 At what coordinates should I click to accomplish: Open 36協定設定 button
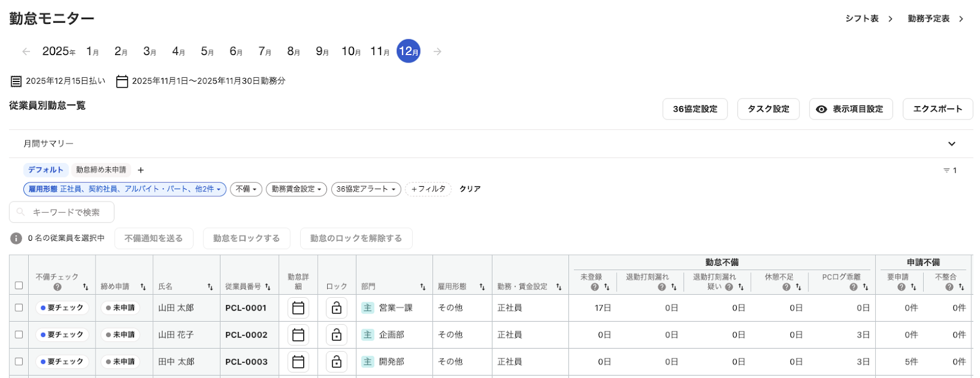point(695,109)
